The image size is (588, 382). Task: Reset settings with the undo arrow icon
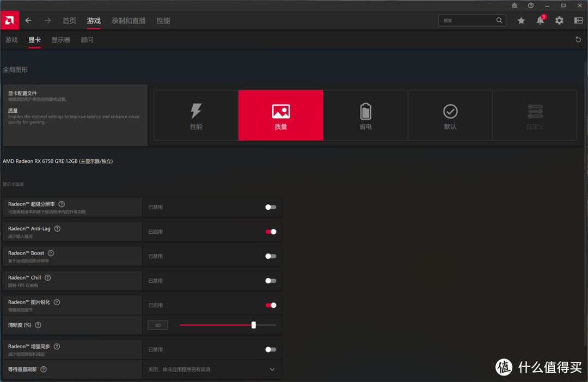pyautogui.click(x=578, y=39)
